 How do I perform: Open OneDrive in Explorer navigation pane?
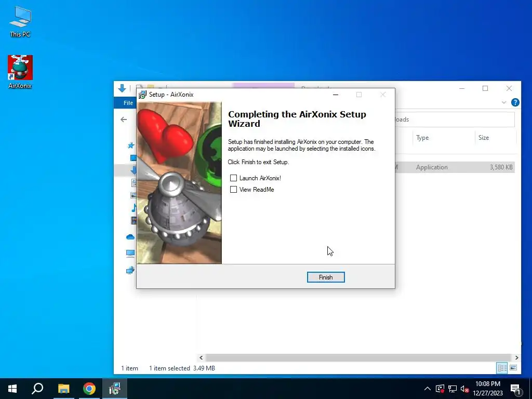130,237
